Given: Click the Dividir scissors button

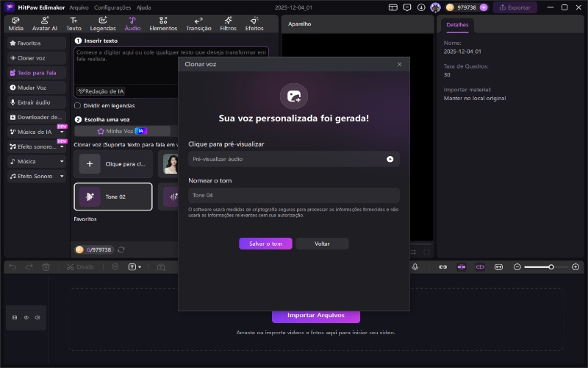Looking at the screenshot, I should (80, 267).
